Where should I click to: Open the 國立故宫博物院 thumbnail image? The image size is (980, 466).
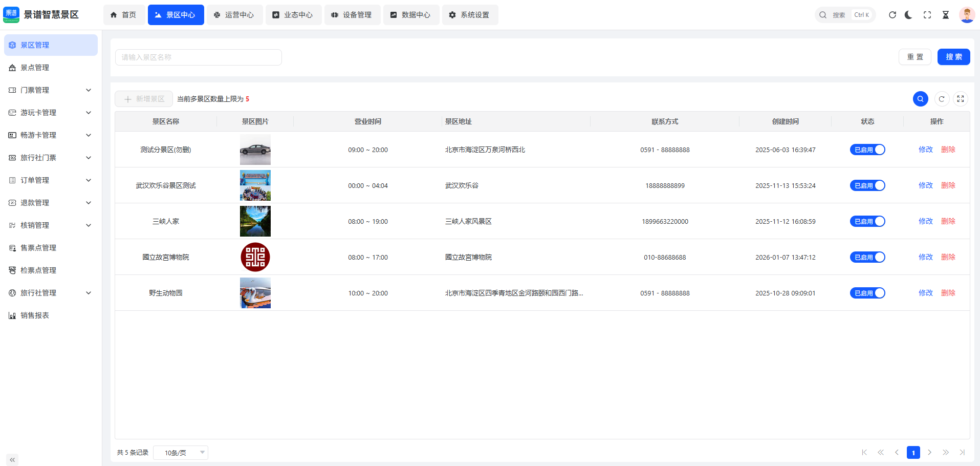pyautogui.click(x=255, y=257)
